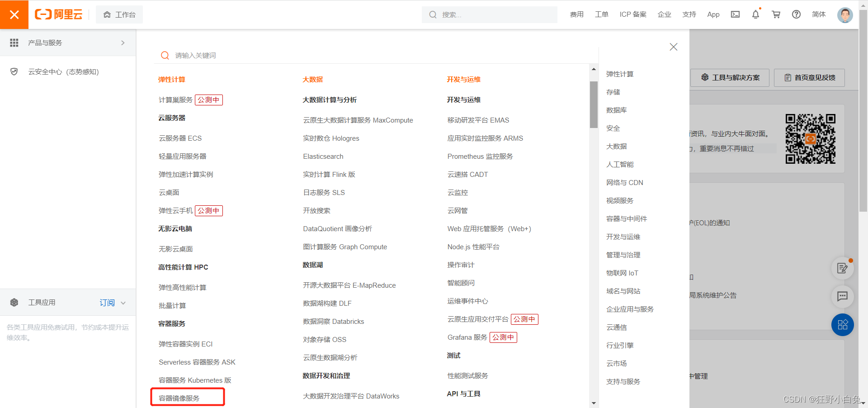Open 云服务器 ECS product

tap(180, 138)
